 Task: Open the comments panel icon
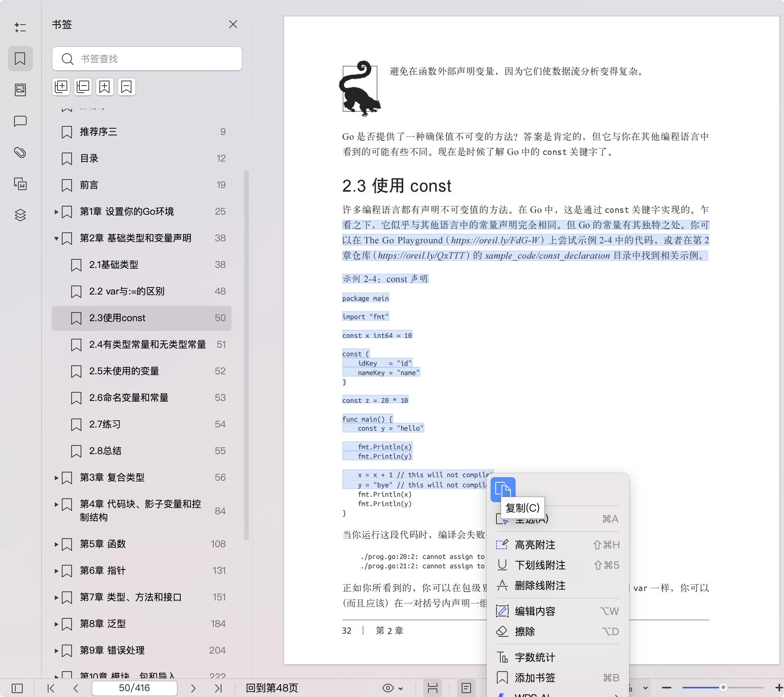click(x=20, y=121)
